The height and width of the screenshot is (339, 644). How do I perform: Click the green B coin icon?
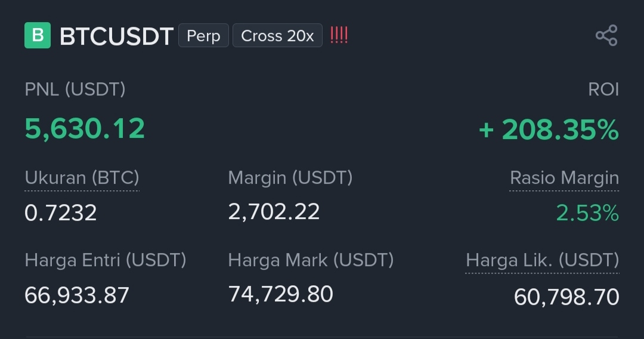[x=38, y=35]
